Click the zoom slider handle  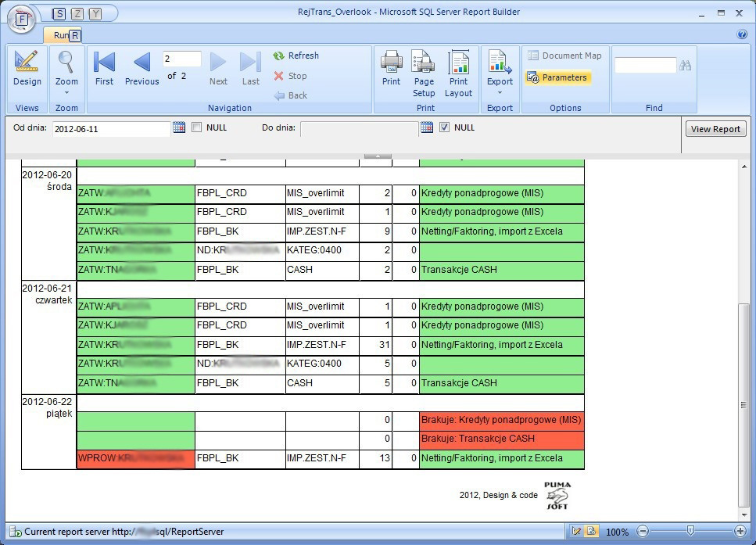(690, 531)
